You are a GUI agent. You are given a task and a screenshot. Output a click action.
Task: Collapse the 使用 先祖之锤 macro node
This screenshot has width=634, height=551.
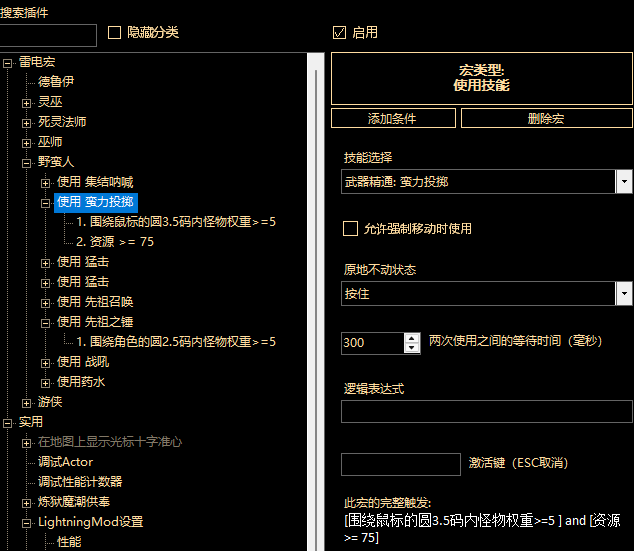tap(46, 322)
